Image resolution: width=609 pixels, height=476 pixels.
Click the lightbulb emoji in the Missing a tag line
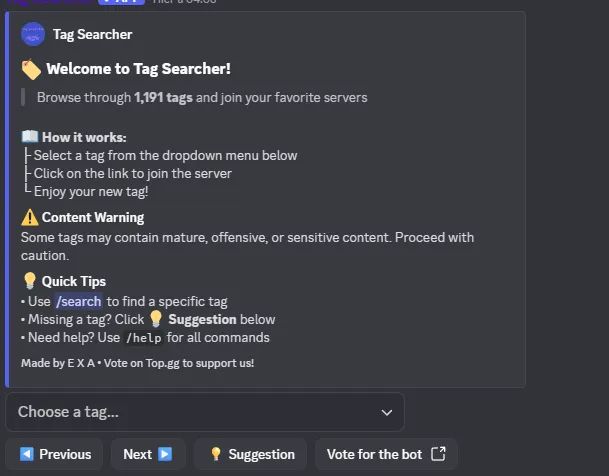click(156, 319)
